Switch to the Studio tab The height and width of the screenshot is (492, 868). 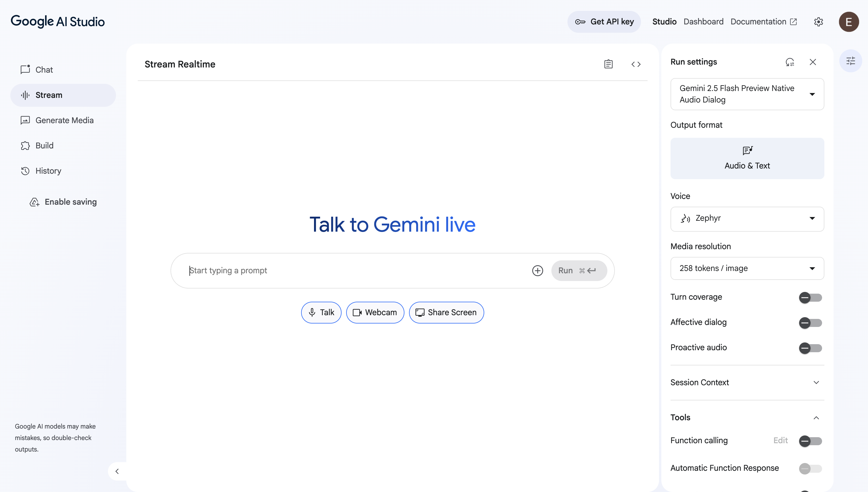[x=664, y=22]
